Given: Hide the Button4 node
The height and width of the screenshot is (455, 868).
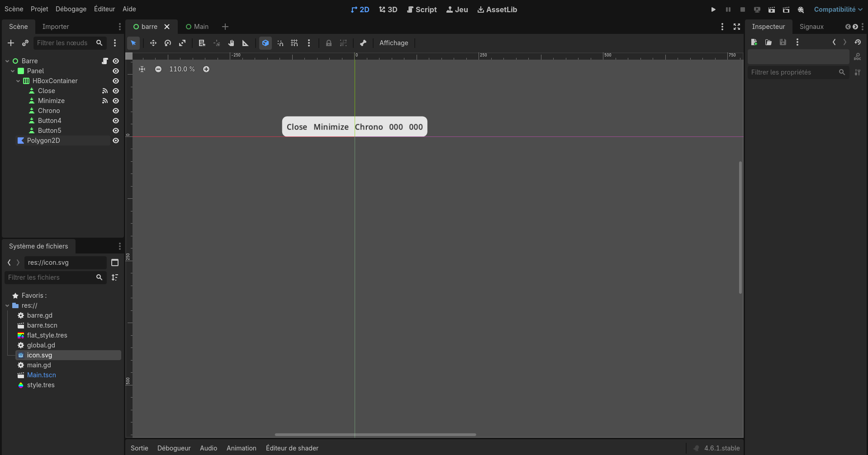Looking at the screenshot, I should tap(116, 121).
